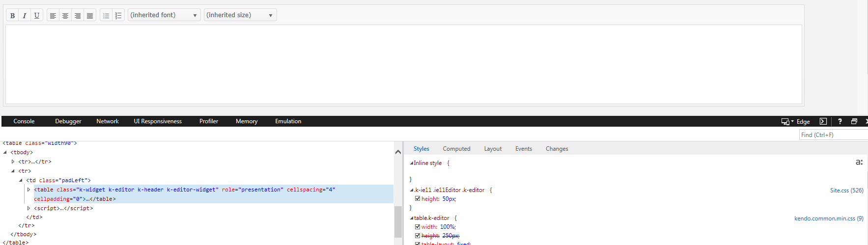Open developer tools help
The image size is (868, 245).
coord(840,121)
